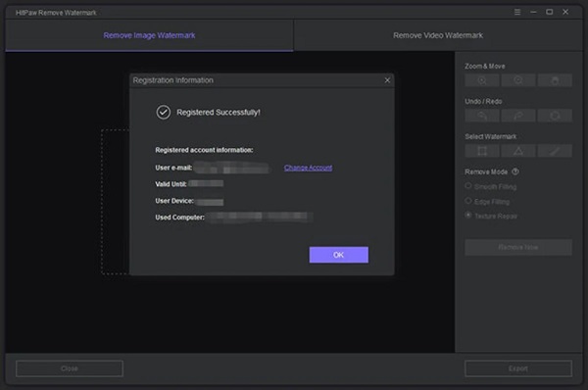Open the Remove Mode help icon
The width and height of the screenshot is (588, 390).
515,171
